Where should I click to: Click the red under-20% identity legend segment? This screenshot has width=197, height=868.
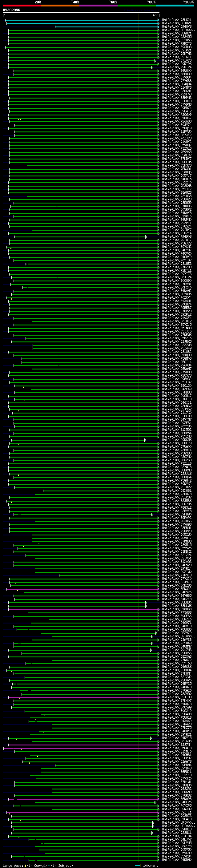point(22,6)
